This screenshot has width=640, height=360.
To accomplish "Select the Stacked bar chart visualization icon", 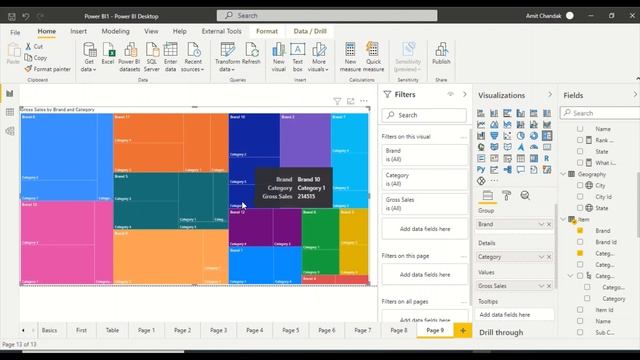I will (x=481, y=113).
